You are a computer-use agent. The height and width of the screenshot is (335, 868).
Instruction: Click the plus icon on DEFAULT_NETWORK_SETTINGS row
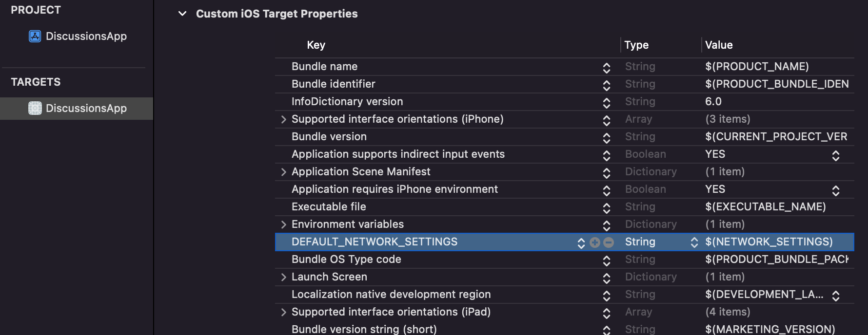pyautogui.click(x=594, y=242)
